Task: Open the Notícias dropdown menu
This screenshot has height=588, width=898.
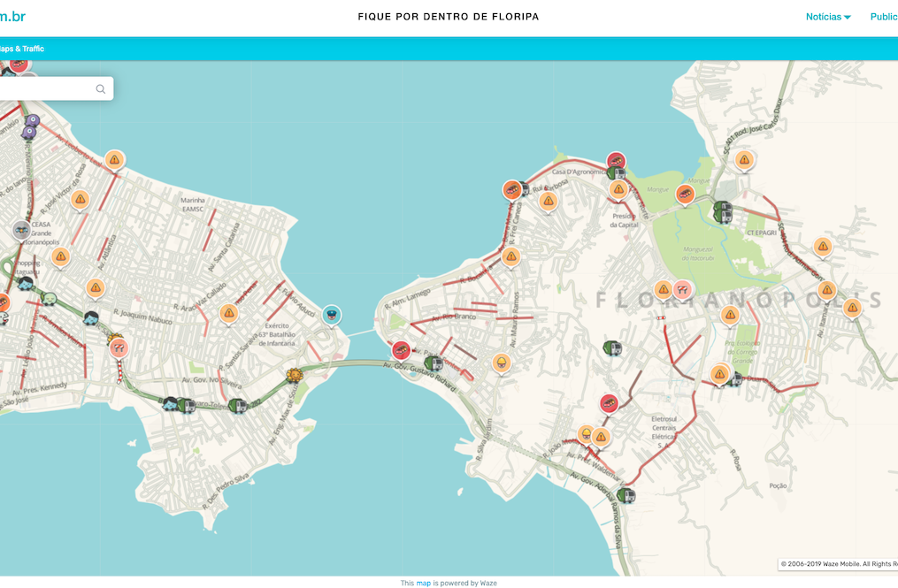Action: click(x=826, y=16)
